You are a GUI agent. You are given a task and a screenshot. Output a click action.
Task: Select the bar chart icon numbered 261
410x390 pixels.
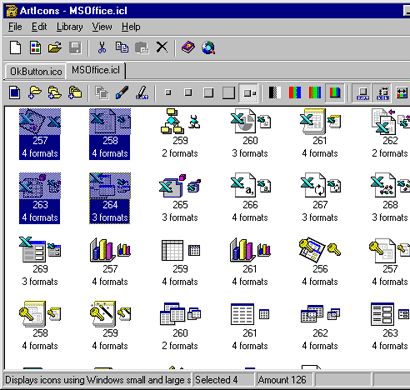pos(250,262)
